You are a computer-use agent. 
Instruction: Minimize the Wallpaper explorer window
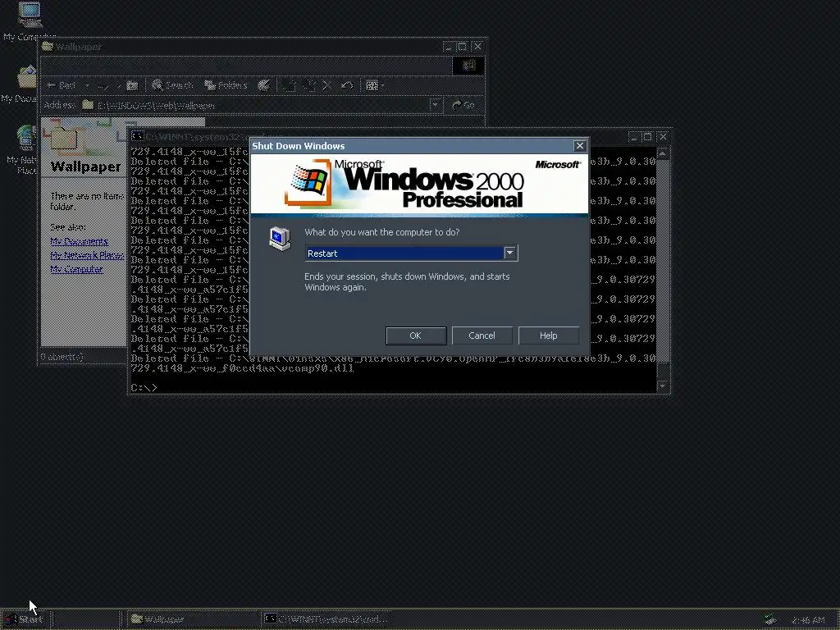(449, 47)
